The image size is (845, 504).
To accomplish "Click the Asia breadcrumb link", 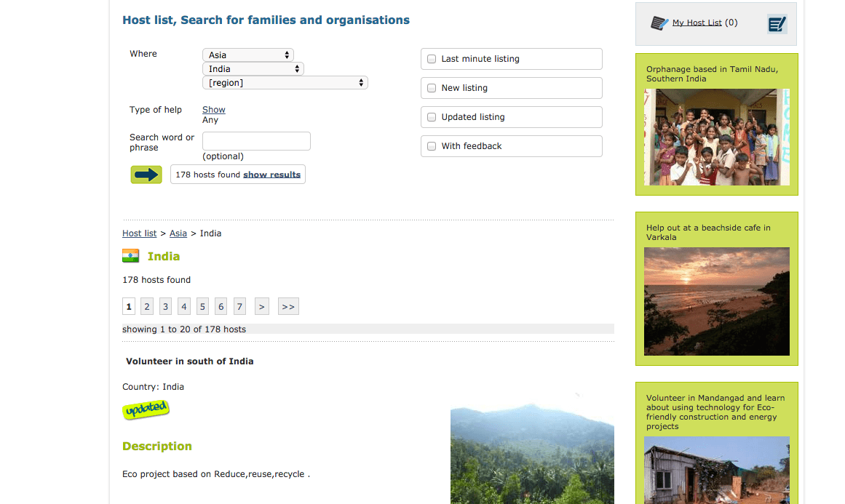I will (x=178, y=233).
